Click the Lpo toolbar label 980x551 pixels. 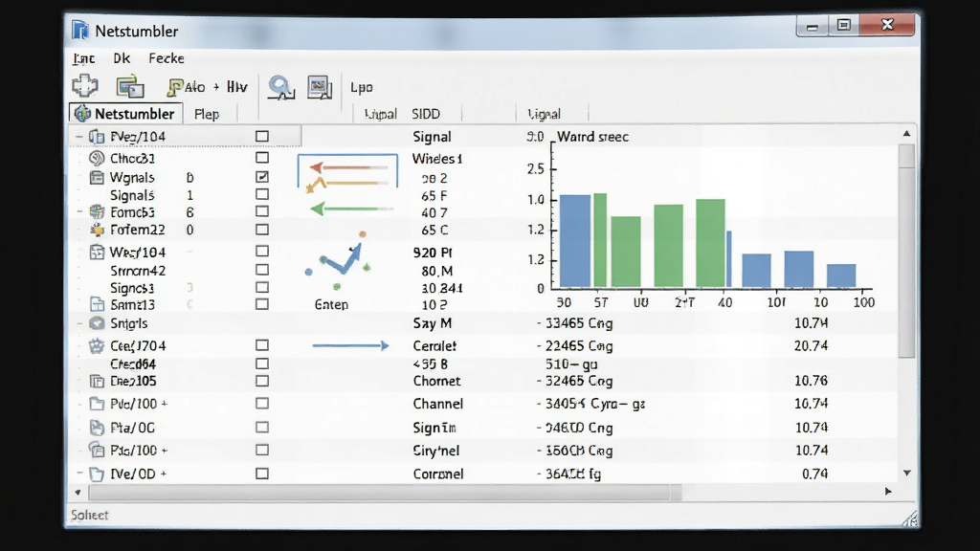pyautogui.click(x=361, y=87)
